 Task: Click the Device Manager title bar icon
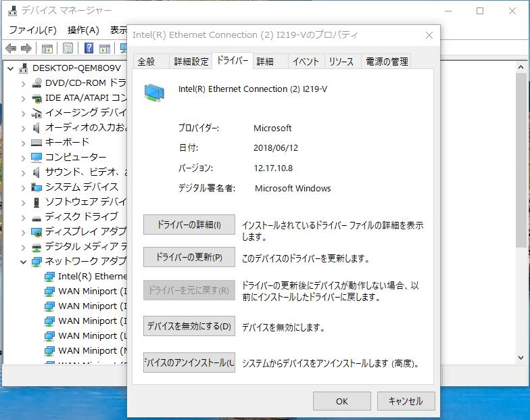(x=12, y=11)
